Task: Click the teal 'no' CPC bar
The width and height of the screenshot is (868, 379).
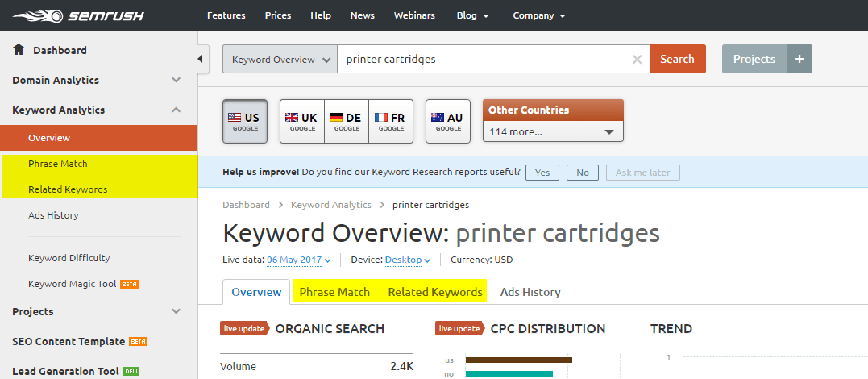Action: point(509,374)
